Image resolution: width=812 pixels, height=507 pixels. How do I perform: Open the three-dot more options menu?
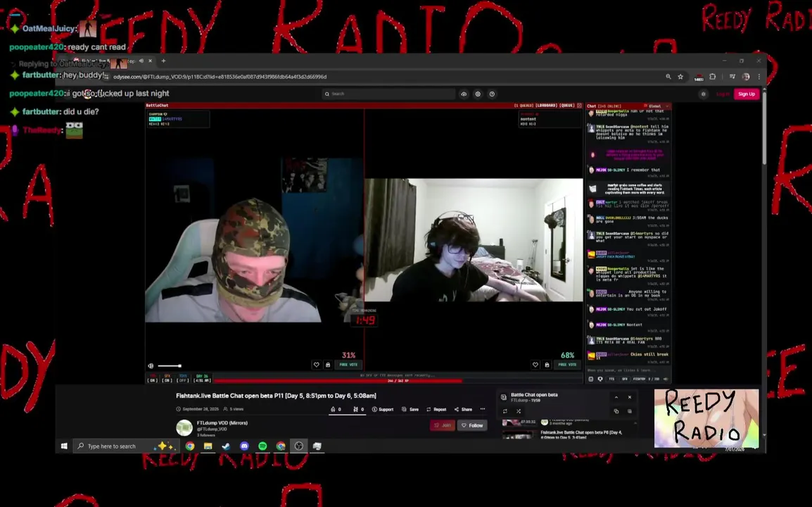coord(483,409)
